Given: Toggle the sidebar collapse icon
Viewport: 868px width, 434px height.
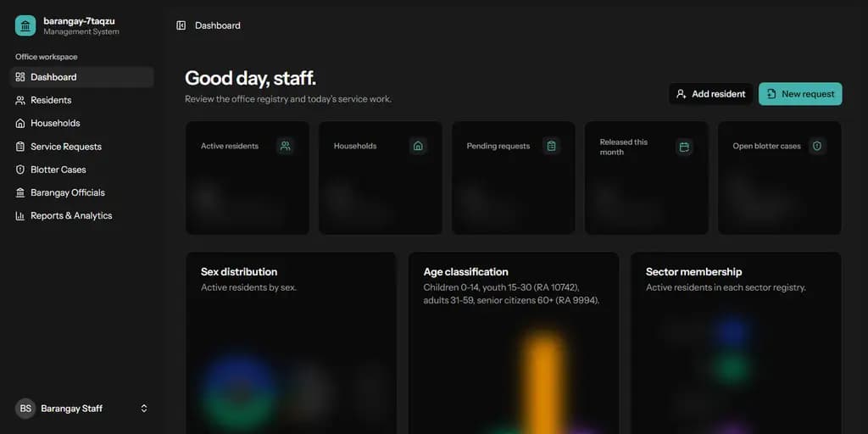Looking at the screenshot, I should (x=181, y=25).
